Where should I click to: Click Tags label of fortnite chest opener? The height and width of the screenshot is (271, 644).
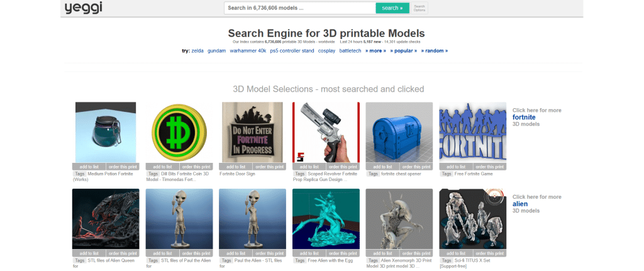tap(373, 174)
